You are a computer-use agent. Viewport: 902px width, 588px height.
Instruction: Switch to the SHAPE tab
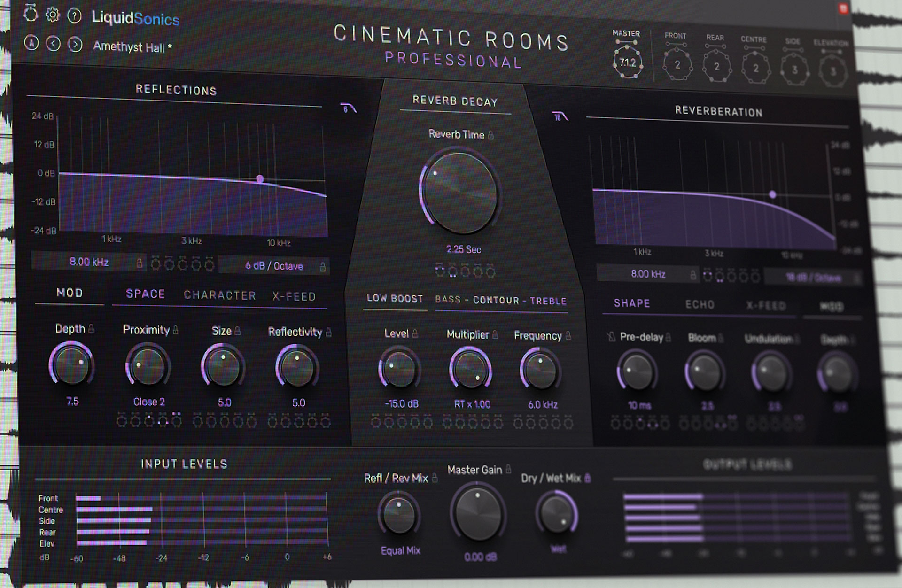tap(632, 303)
